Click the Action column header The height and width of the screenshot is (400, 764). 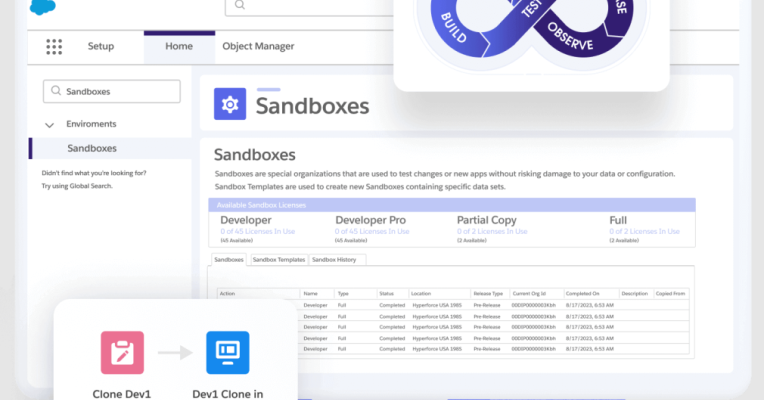click(x=227, y=293)
